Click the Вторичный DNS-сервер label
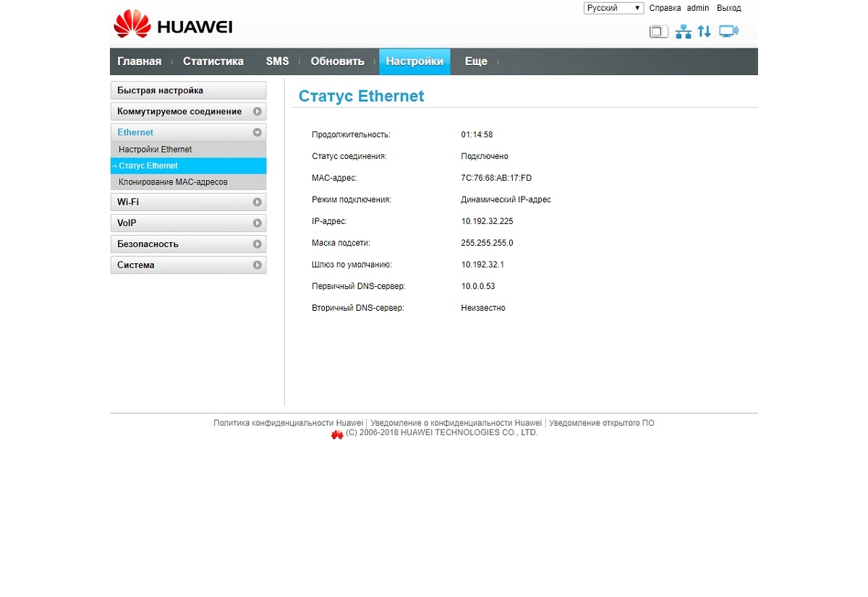 (x=357, y=308)
